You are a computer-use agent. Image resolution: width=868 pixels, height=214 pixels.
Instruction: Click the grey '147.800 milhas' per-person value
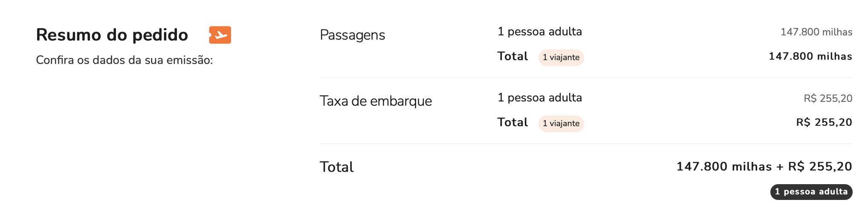tap(816, 32)
